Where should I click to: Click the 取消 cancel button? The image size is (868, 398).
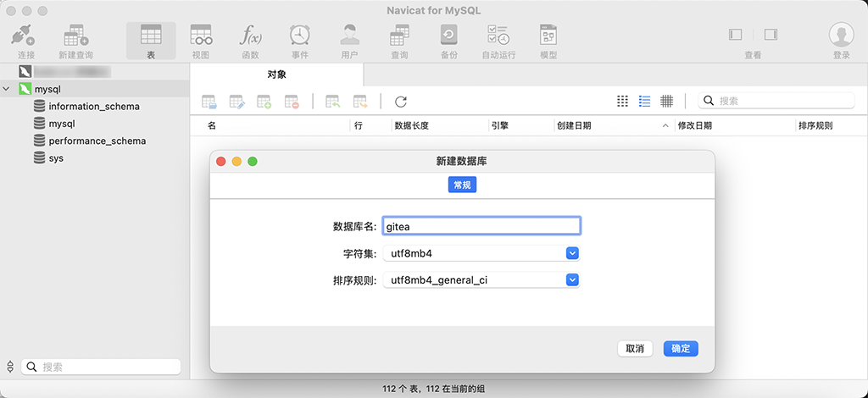[x=635, y=349]
